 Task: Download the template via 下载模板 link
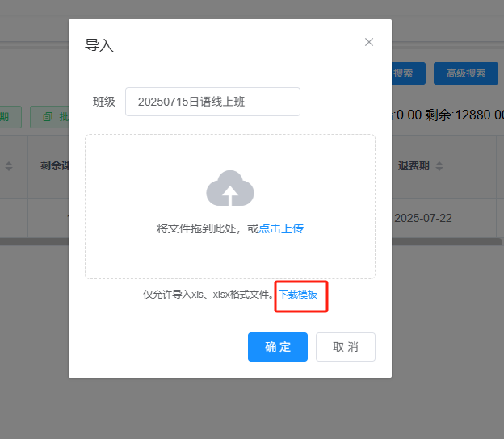298,295
